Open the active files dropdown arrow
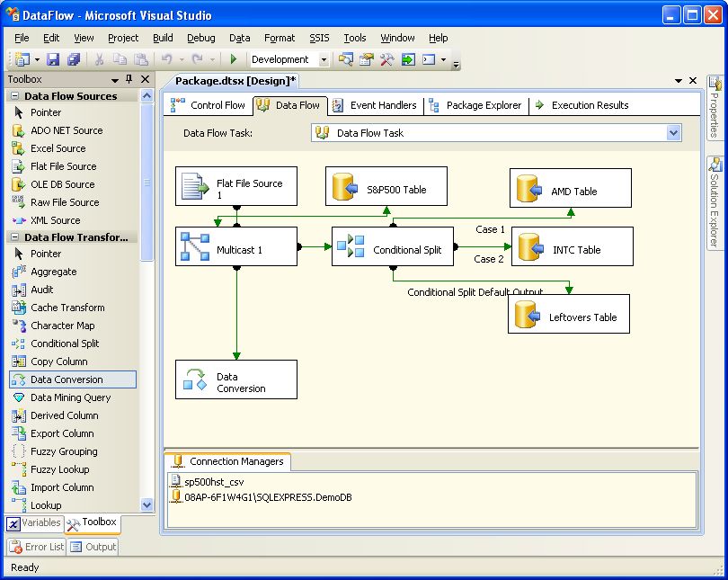The image size is (728, 580). (679, 81)
